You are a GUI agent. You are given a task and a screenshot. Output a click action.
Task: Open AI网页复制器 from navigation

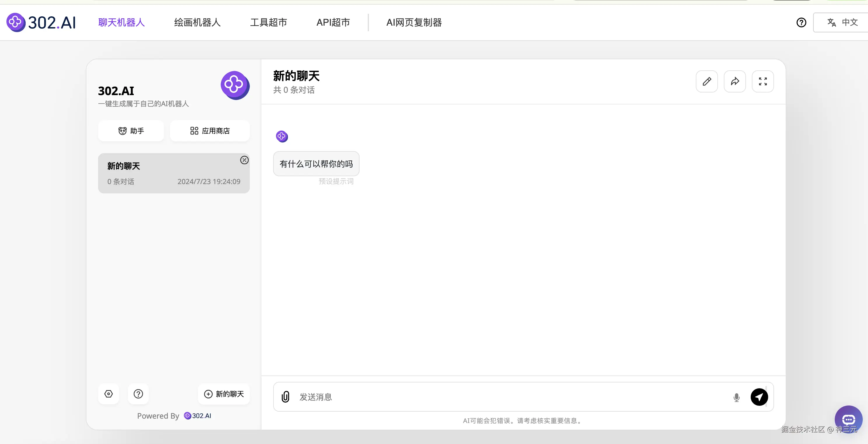click(x=414, y=22)
